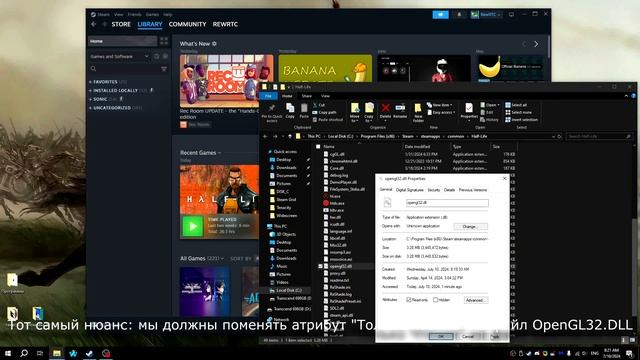Go to Steam STORE section

[x=121, y=24]
